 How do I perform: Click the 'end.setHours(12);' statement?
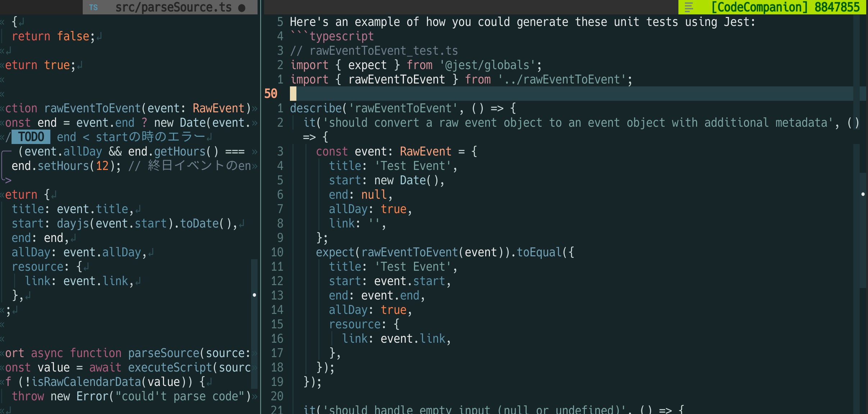66,166
